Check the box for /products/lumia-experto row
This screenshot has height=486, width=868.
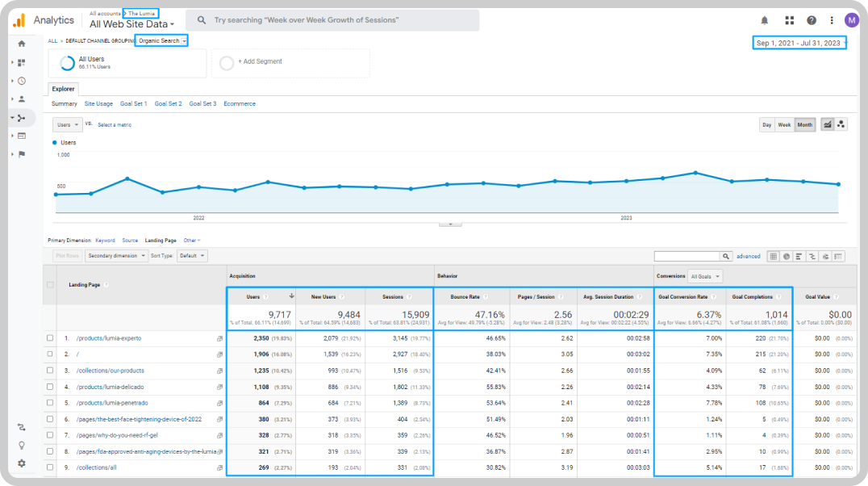click(x=50, y=338)
